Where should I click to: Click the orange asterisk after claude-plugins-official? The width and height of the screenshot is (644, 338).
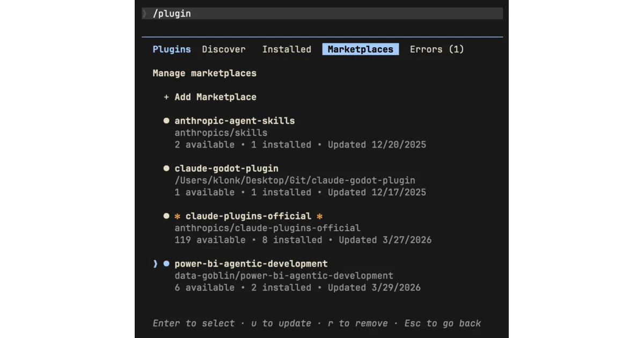tap(320, 216)
